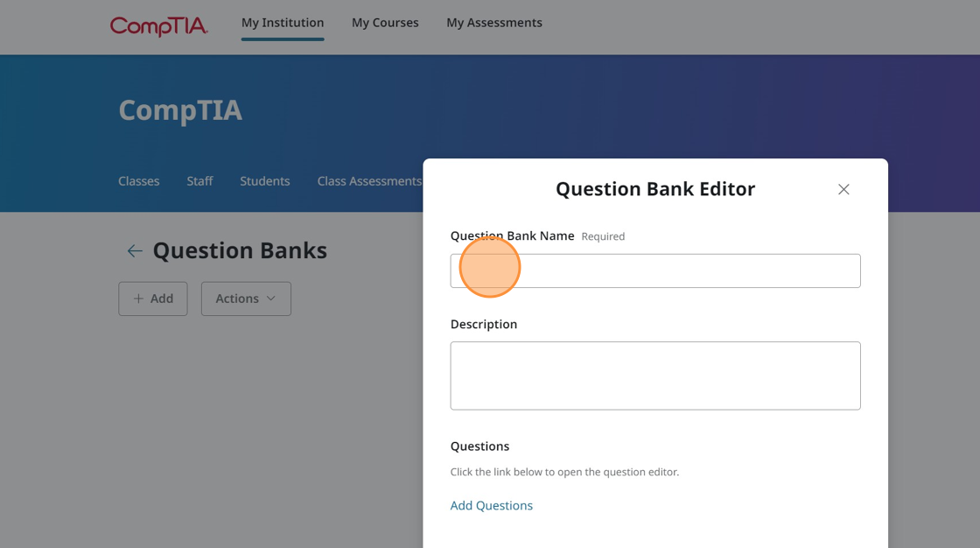Navigate to My Assessments
This screenshot has height=548, width=980.
click(494, 23)
